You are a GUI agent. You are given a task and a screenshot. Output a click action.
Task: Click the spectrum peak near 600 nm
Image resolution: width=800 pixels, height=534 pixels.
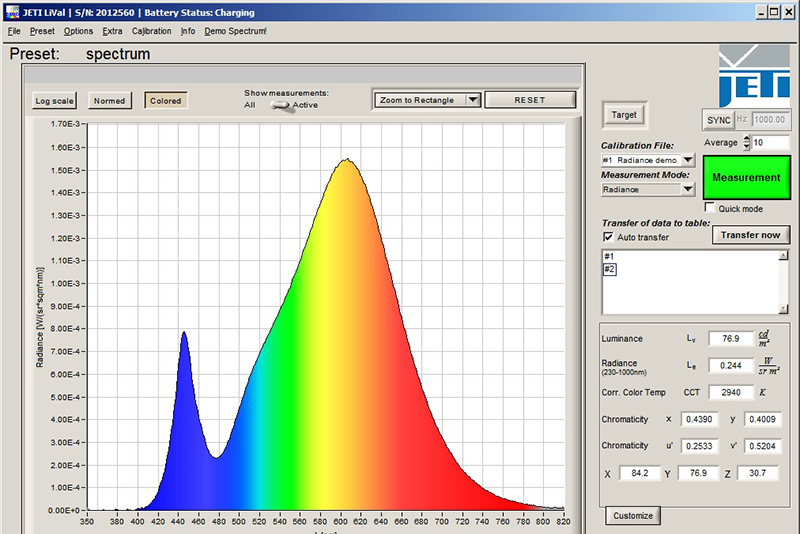[346, 160]
